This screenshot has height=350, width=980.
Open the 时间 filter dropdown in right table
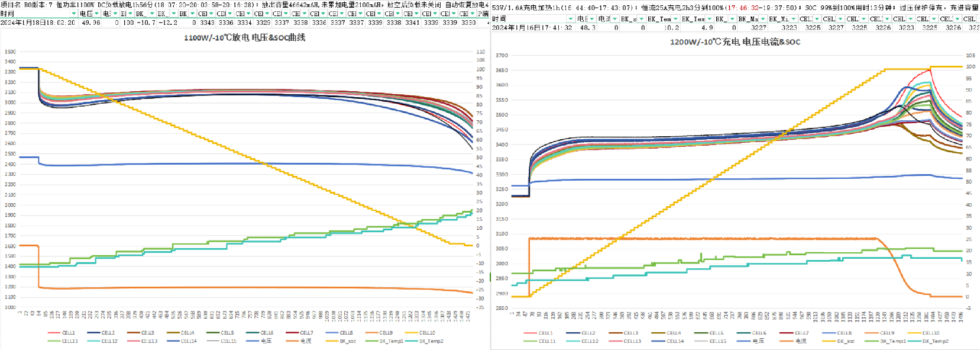571,19
